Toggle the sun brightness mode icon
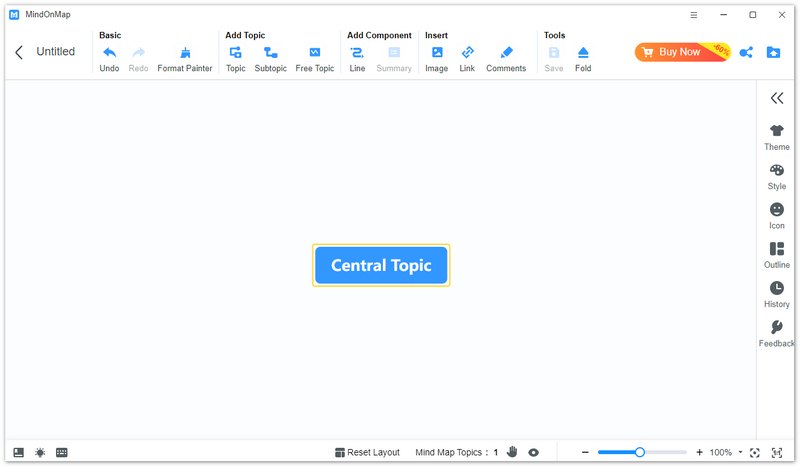The height and width of the screenshot is (467, 800). (40, 453)
